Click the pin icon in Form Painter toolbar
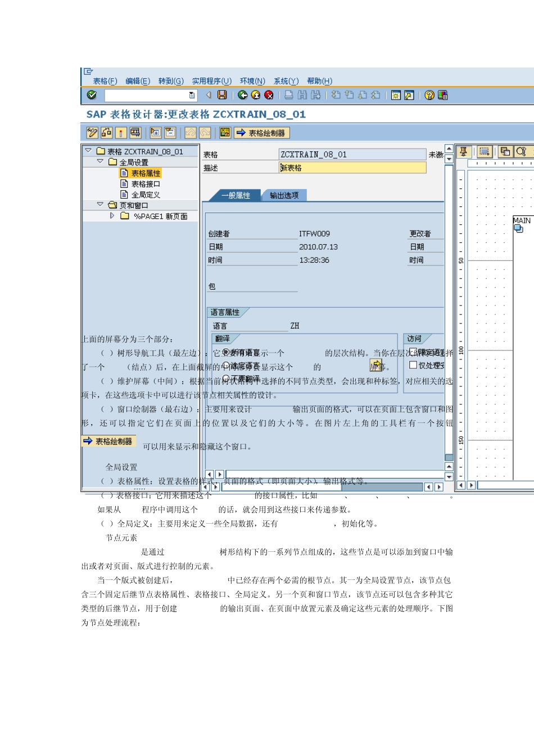 click(x=464, y=151)
